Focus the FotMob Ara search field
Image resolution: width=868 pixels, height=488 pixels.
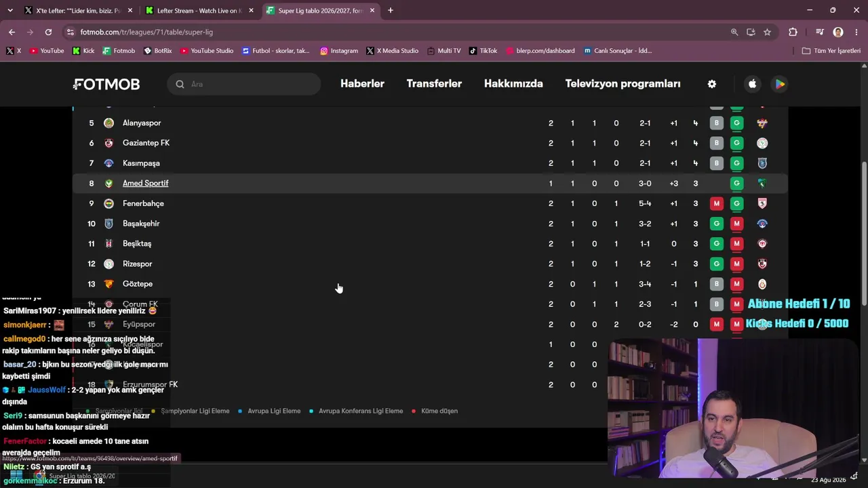point(244,84)
